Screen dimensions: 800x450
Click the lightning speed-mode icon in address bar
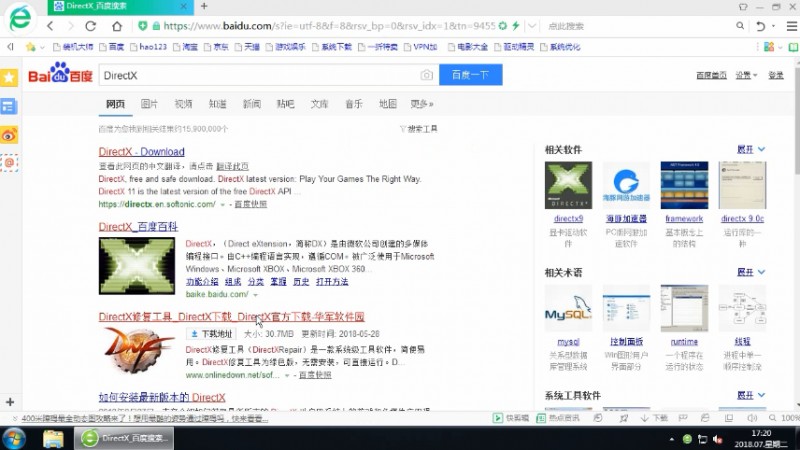516,26
